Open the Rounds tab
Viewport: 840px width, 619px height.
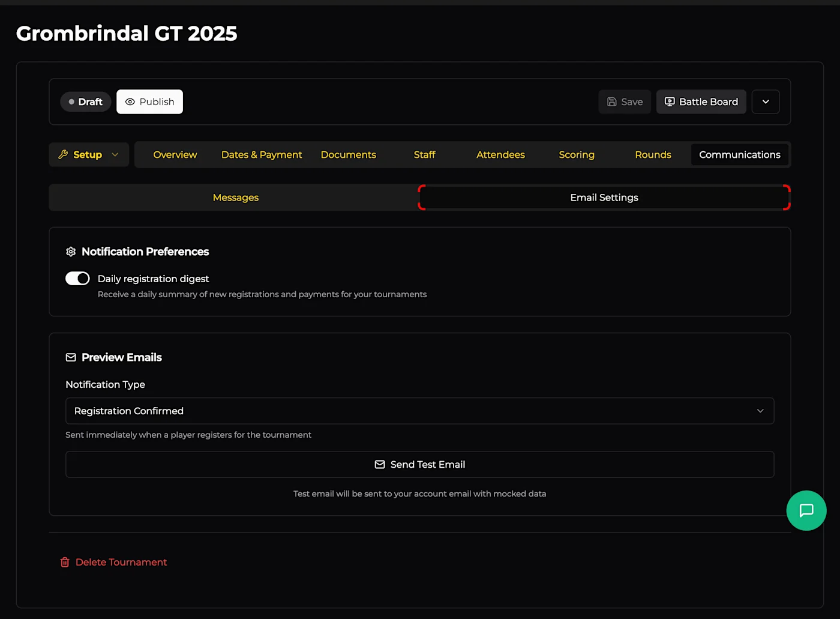pyautogui.click(x=653, y=154)
